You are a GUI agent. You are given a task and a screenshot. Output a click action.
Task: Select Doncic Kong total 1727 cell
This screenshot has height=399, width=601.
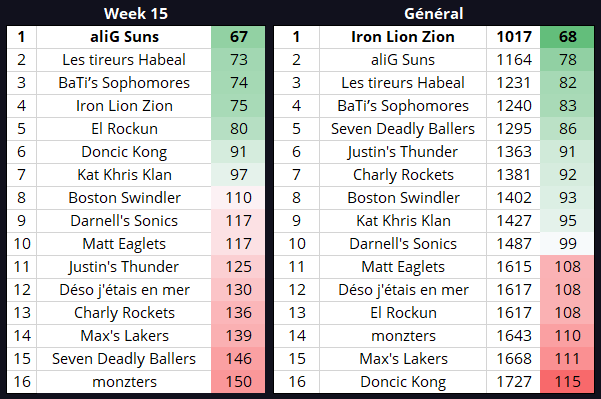[x=514, y=382]
